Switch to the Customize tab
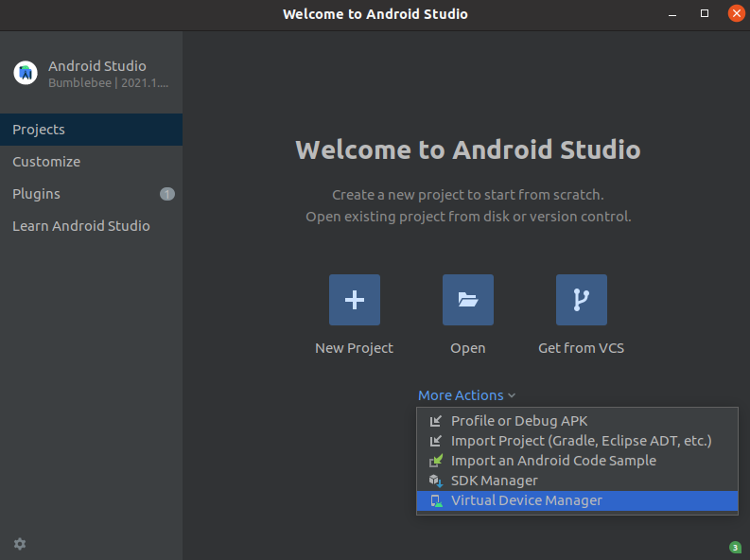The image size is (750, 560). 92,162
